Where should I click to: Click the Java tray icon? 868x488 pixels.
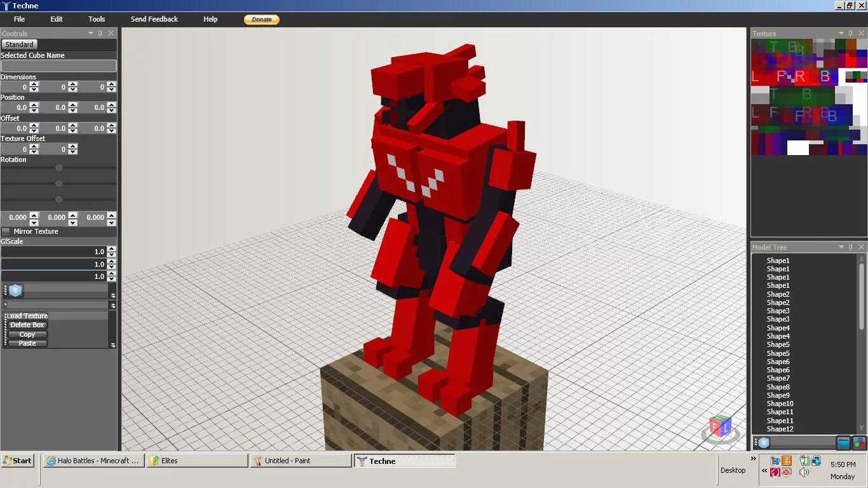pyautogui.click(x=787, y=461)
